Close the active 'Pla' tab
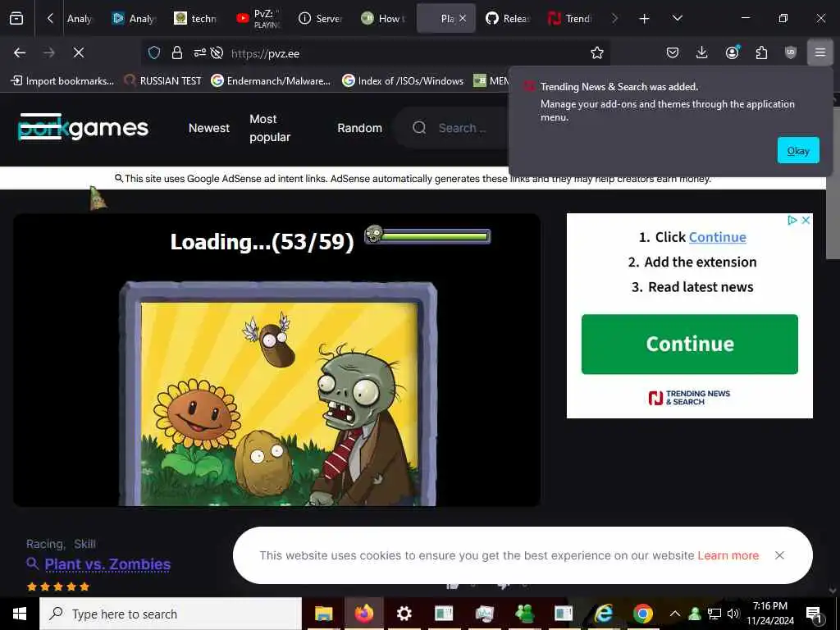The width and height of the screenshot is (840, 630). [x=463, y=18]
